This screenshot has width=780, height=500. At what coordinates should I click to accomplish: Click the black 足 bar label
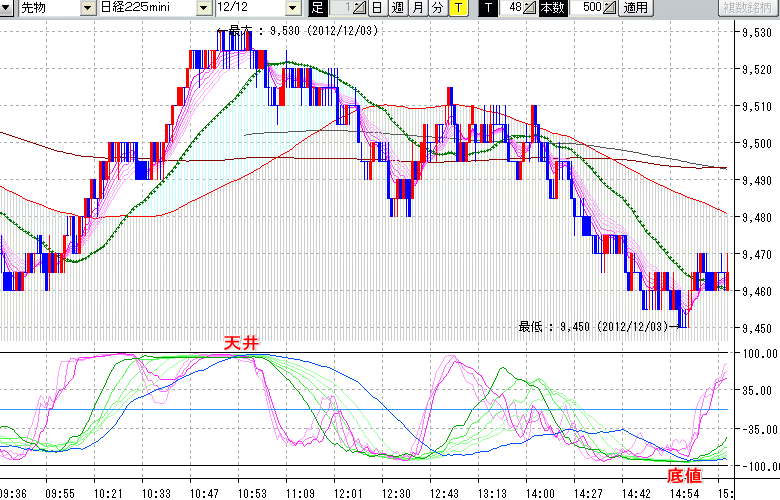(x=317, y=8)
